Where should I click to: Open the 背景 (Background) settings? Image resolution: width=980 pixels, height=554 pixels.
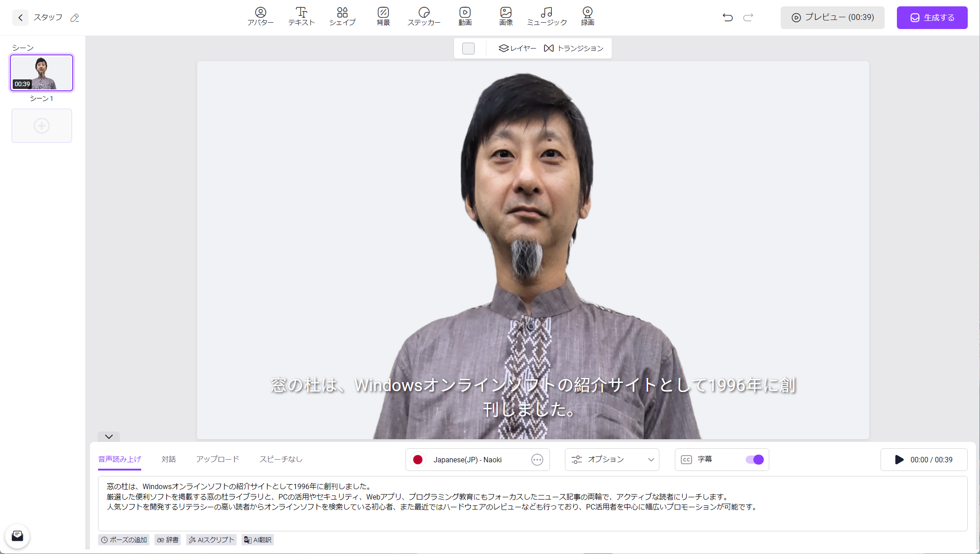pos(383,17)
